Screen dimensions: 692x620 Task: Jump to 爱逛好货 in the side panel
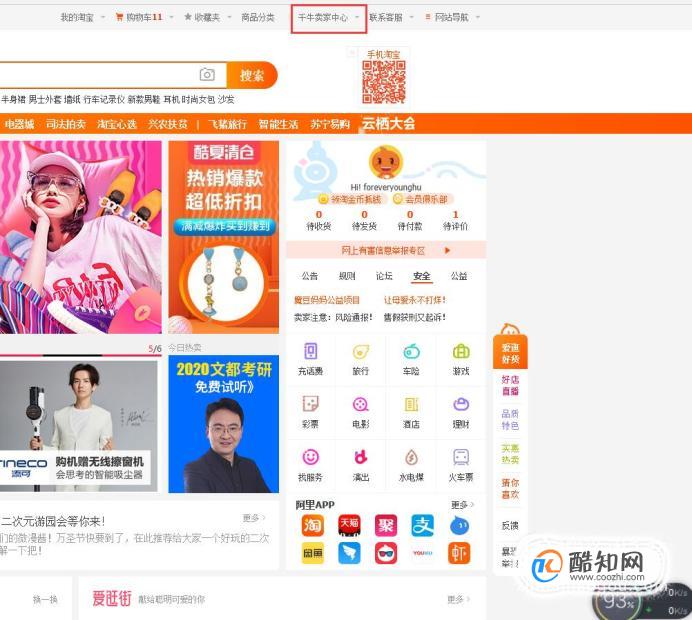coord(510,353)
